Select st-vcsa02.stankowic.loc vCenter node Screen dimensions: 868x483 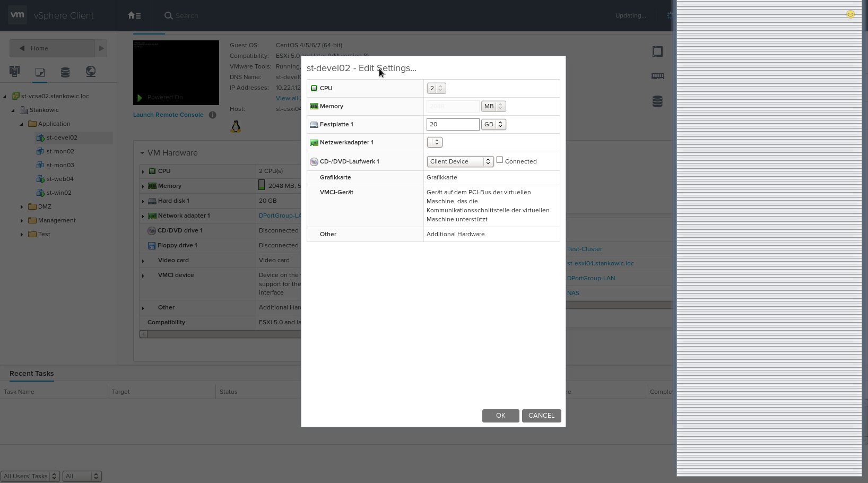[x=55, y=96]
